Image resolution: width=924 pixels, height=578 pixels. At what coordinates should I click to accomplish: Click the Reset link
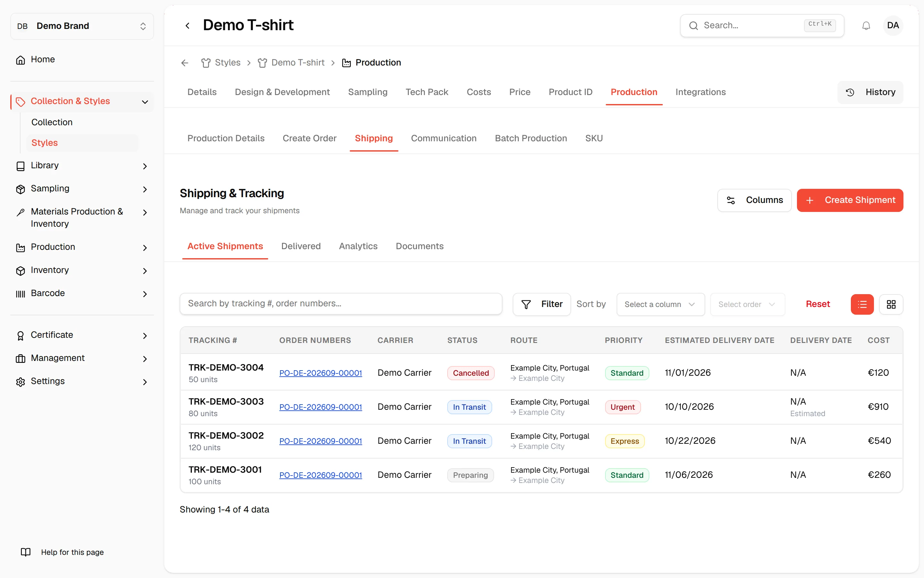pyautogui.click(x=817, y=304)
